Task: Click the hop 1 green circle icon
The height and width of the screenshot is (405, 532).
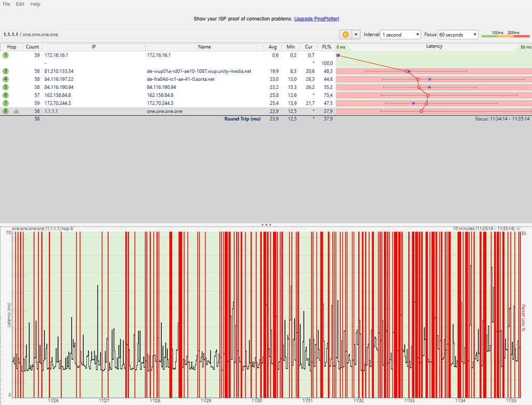Action: pos(5,55)
